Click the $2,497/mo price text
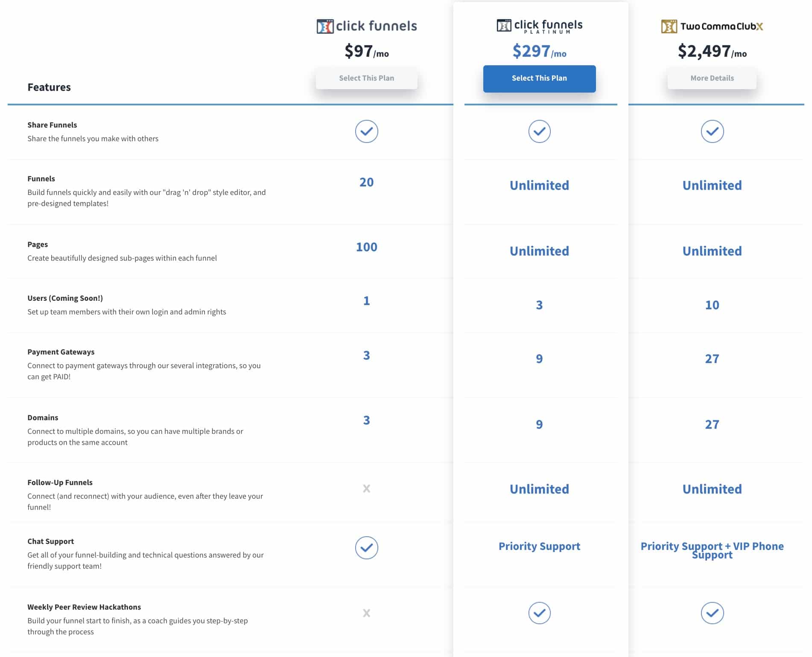 click(x=712, y=51)
